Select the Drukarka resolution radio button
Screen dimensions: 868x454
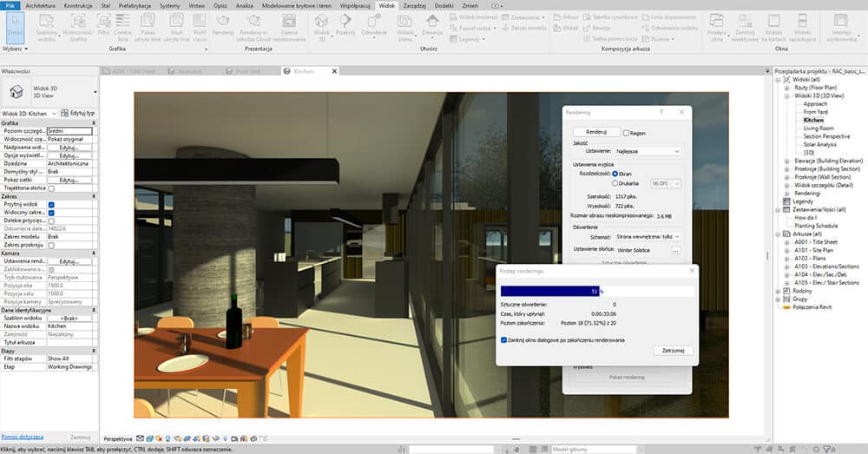[x=615, y=183]
